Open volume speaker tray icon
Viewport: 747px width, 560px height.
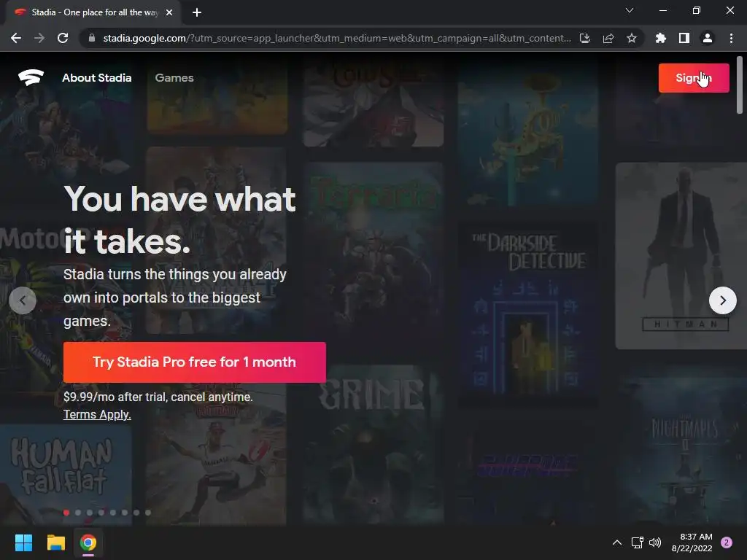click(655, 542)
